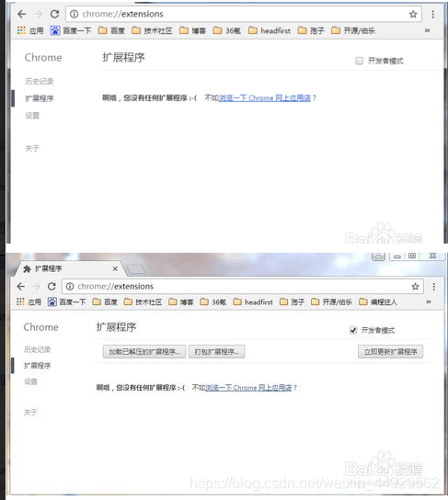Open the 技术社区 bookmark folder in the upper window

click(152, 30)
